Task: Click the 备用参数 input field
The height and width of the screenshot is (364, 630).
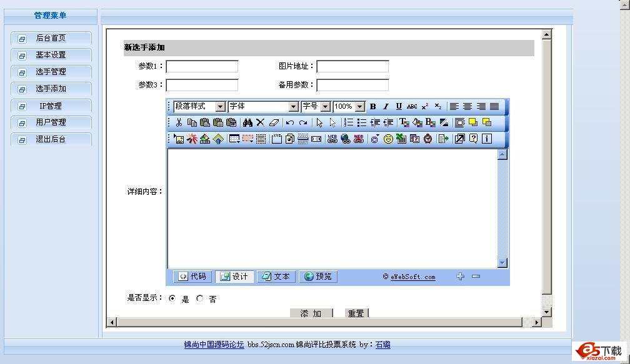Action: click(352, 85)
